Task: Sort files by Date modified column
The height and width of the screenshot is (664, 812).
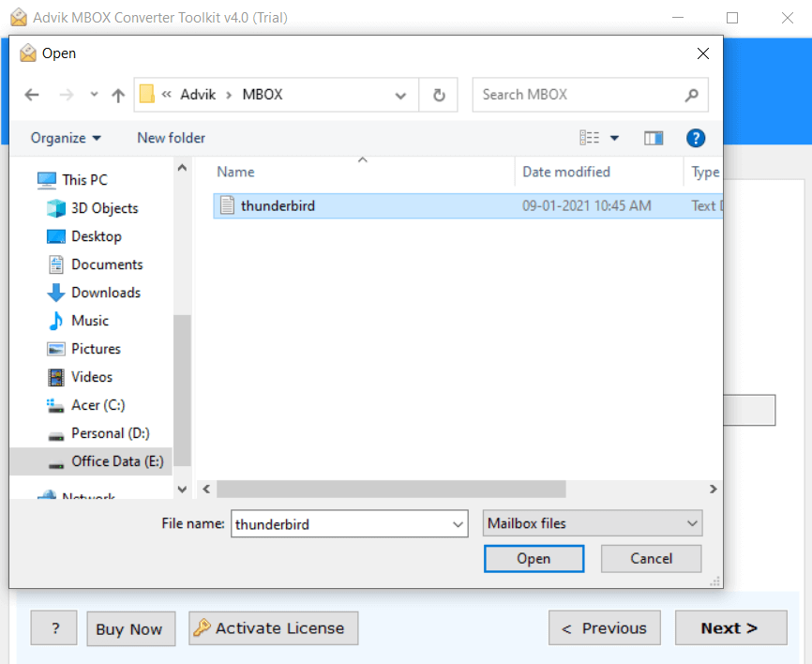Action: [x=566, y=172]
